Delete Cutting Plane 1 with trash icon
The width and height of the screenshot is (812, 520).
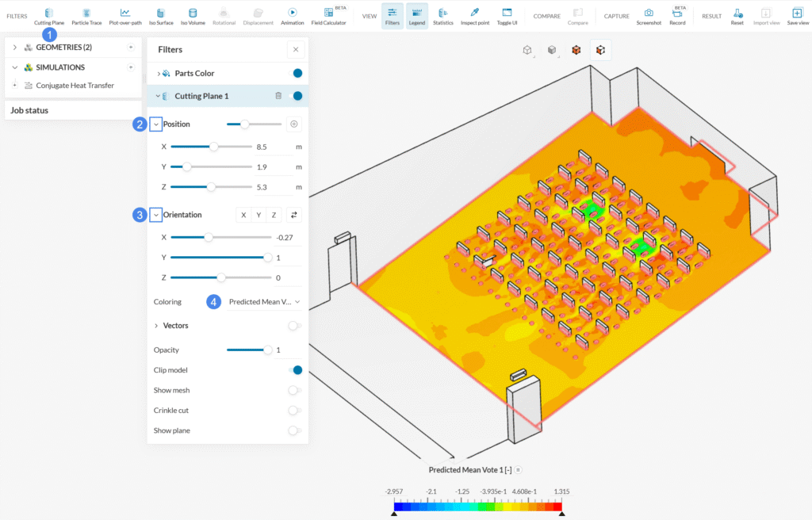pos(278,96)
